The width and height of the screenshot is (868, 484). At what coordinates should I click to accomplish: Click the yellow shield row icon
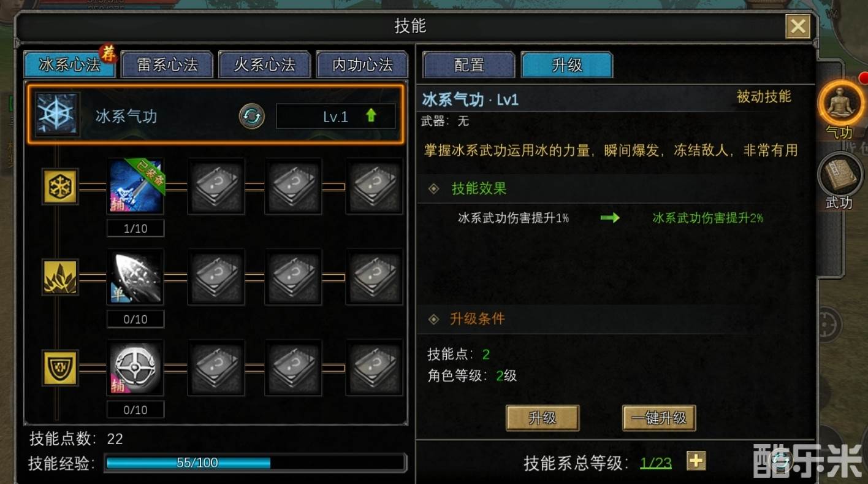tap(60, 367)
